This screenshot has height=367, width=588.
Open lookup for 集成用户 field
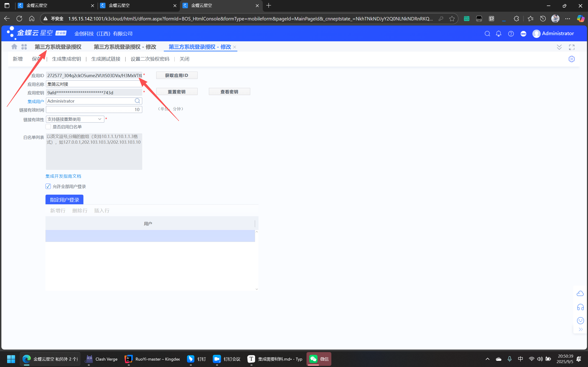137,101
